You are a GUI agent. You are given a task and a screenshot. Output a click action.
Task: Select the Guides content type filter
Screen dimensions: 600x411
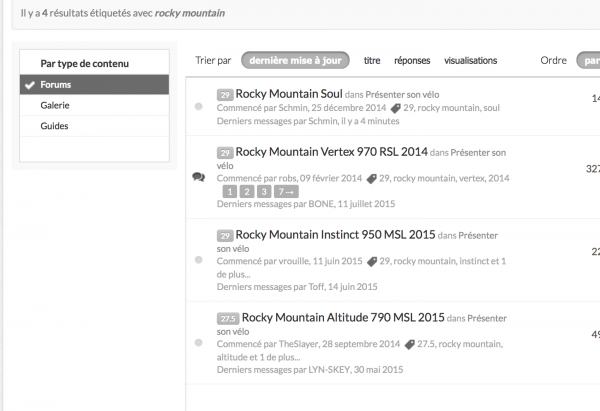click(94, 126)
